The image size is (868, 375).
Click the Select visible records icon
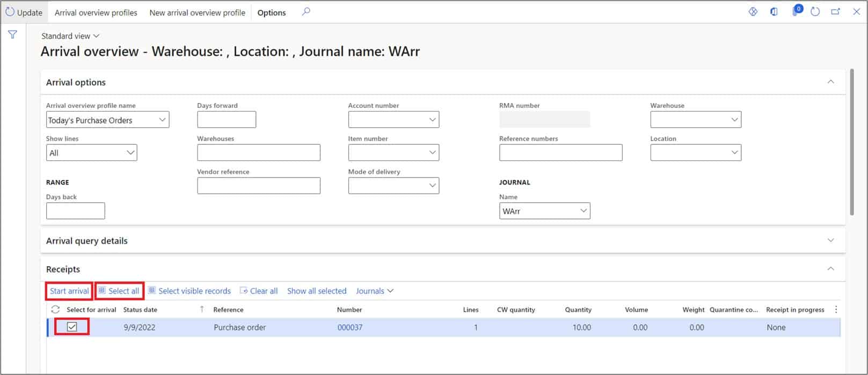(x=152, y=291)
